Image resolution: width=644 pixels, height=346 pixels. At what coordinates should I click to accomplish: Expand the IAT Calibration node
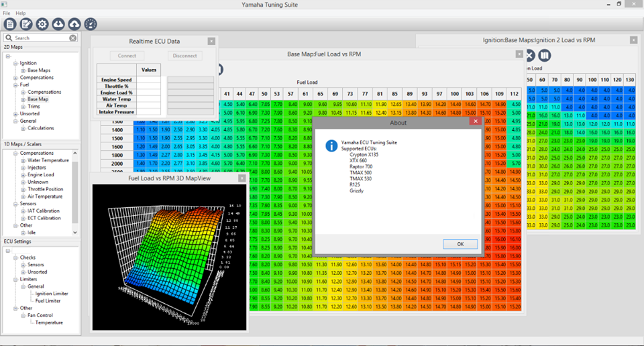coord(23,211)
